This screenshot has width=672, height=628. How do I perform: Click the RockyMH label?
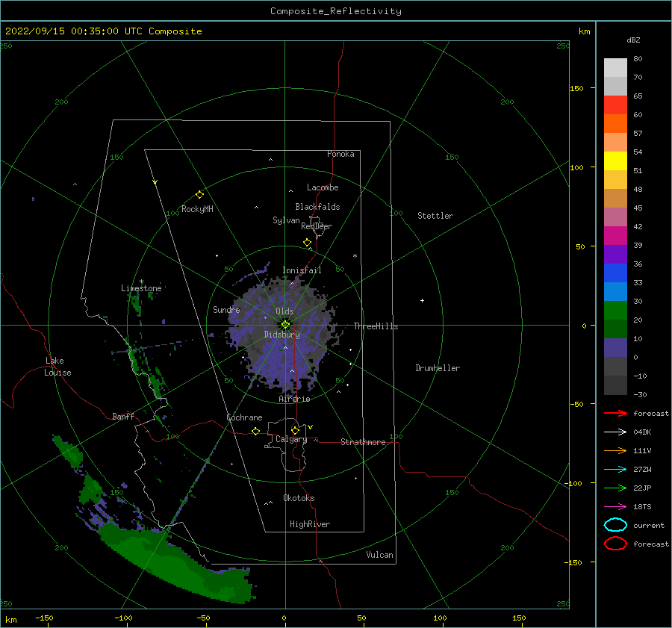[197, 209]
